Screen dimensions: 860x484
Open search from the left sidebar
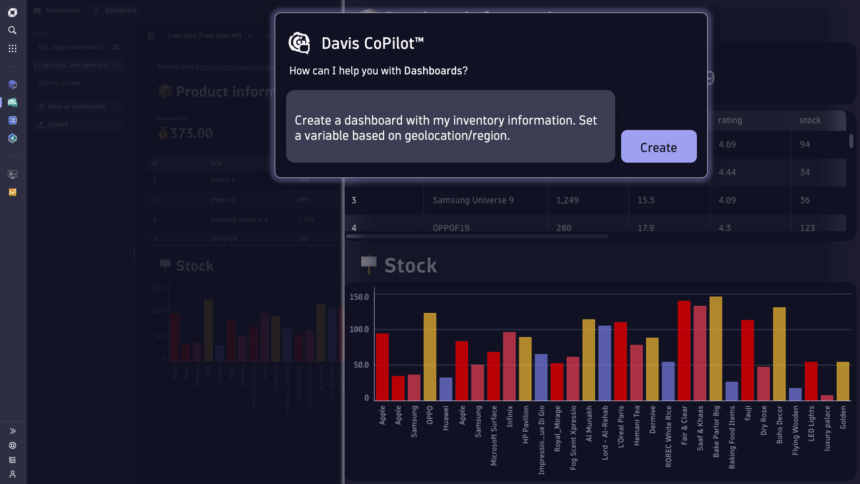pos(13,31)
